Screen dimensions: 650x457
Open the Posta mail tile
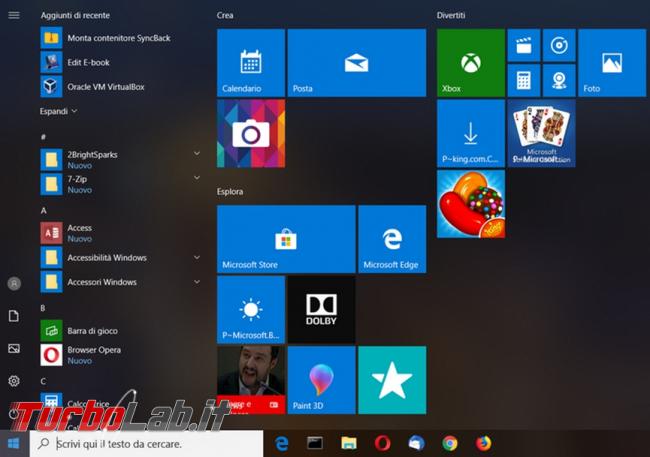point(357,63)
